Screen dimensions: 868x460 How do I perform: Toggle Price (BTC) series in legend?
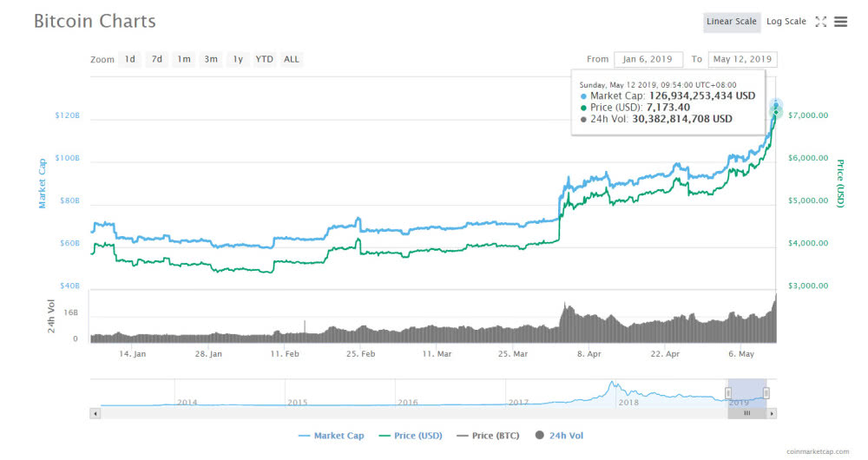(488, 436)
